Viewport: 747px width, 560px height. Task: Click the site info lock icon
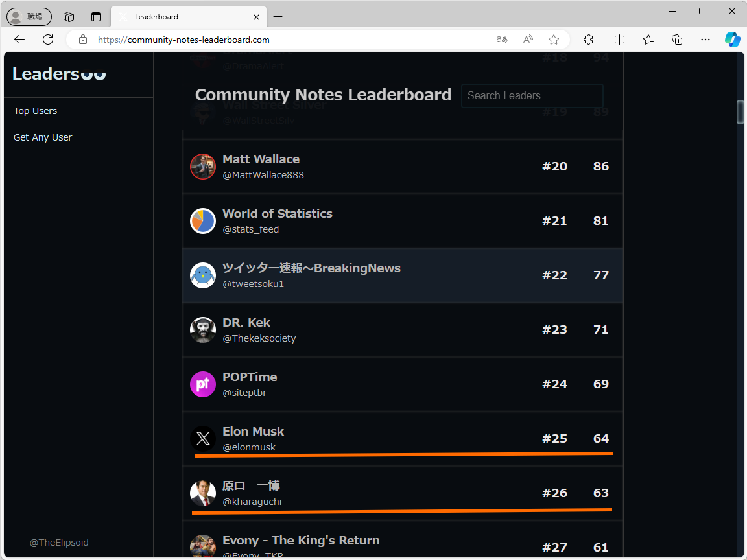coord(83,40)
